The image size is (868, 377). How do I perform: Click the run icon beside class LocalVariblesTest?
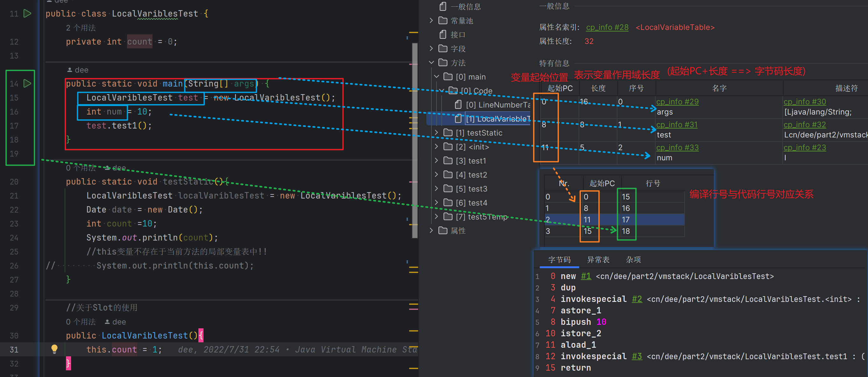point(27,13)
